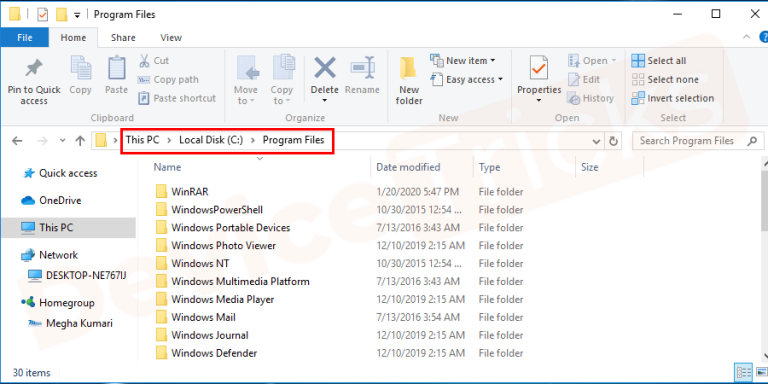Screen dimensions: 768x384
Task: Select Network in the navigation pane
Action: 49,255
